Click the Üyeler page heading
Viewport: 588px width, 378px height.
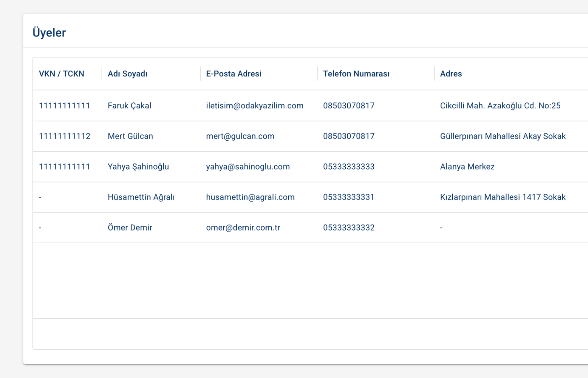click(x=49, y=33)
